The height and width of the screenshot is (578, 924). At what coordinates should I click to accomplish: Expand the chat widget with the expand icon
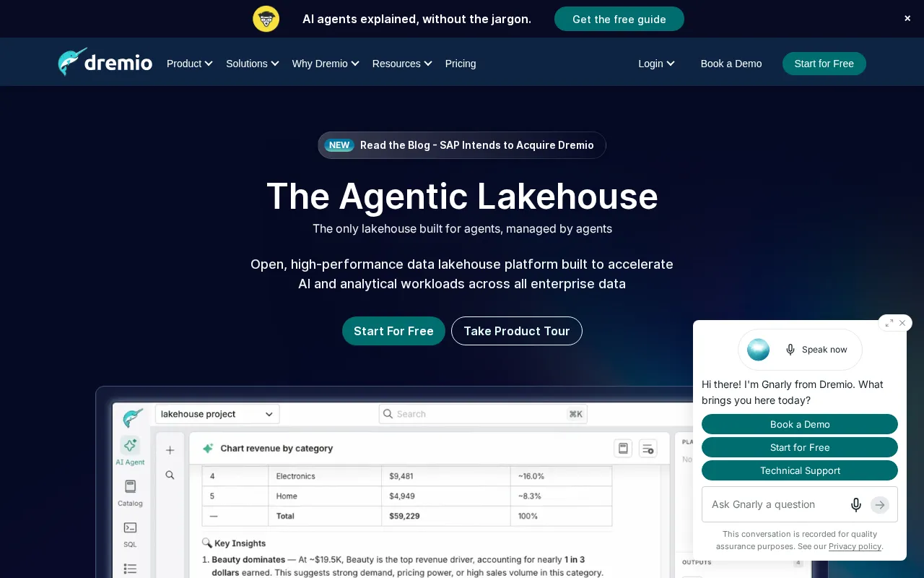tap(889, 323)
